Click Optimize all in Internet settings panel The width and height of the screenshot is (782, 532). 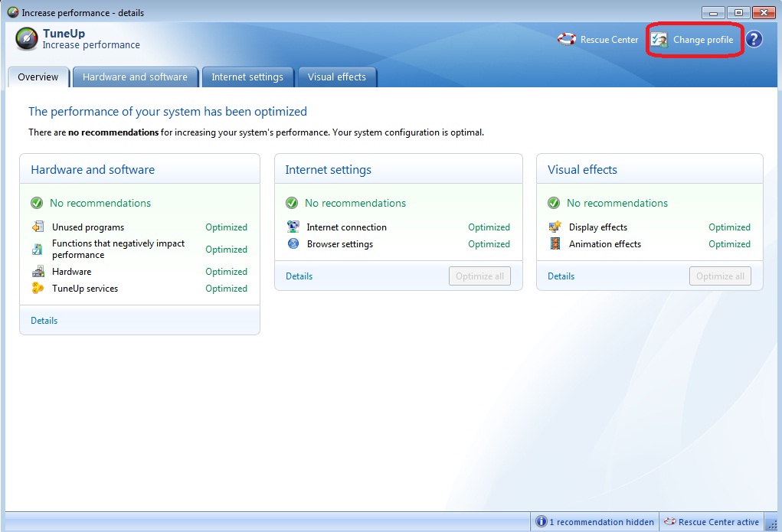coord(479,276)
